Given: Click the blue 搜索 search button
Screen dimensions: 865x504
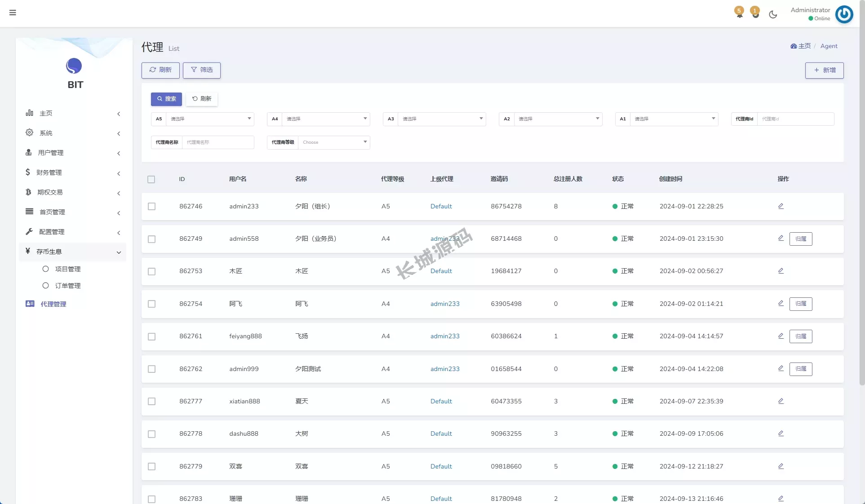Looking at the screenshot, I should [166, 99].
